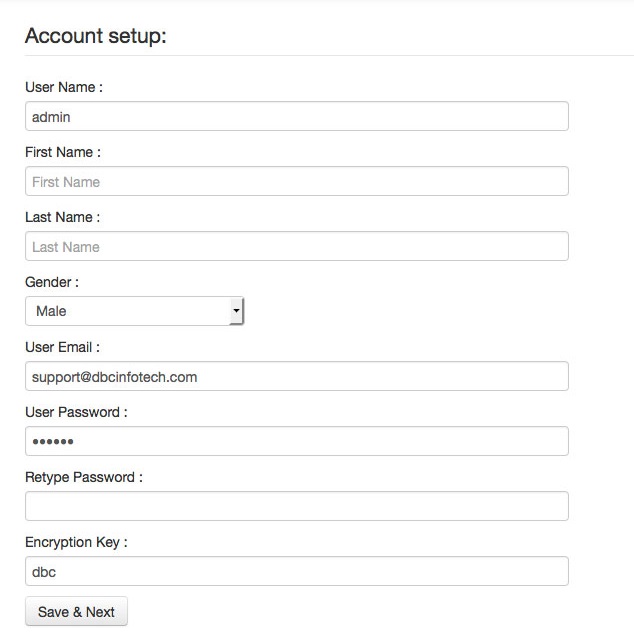Click the "First Name :" label

pos(63,152)
